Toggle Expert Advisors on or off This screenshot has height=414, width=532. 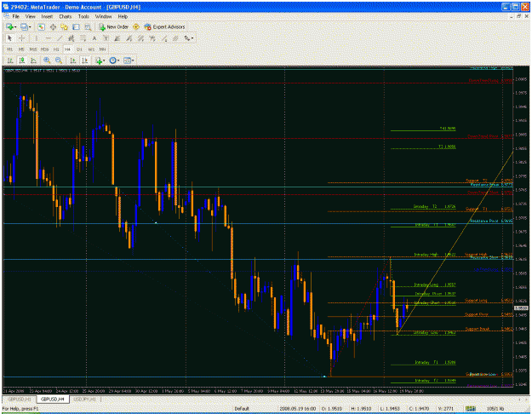click(164, 26)
